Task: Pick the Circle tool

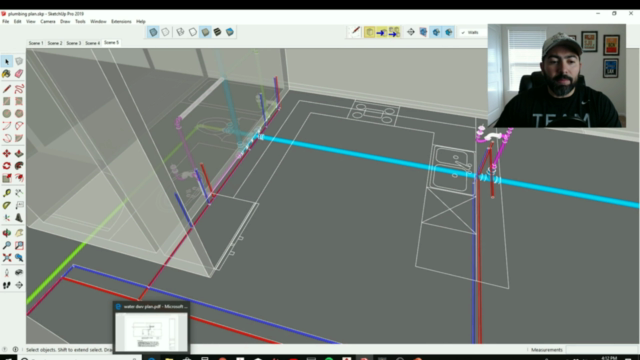Action: [7, 113]
